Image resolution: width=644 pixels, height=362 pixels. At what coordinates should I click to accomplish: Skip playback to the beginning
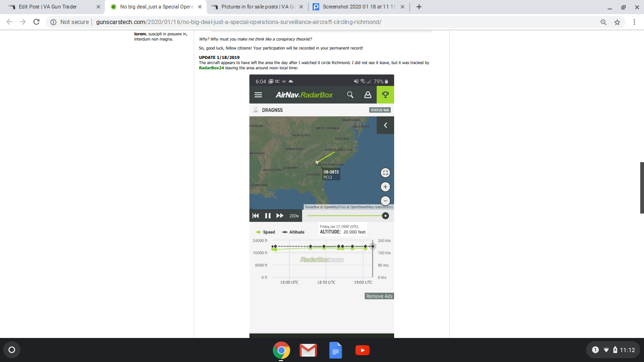[x=256, y=216]
